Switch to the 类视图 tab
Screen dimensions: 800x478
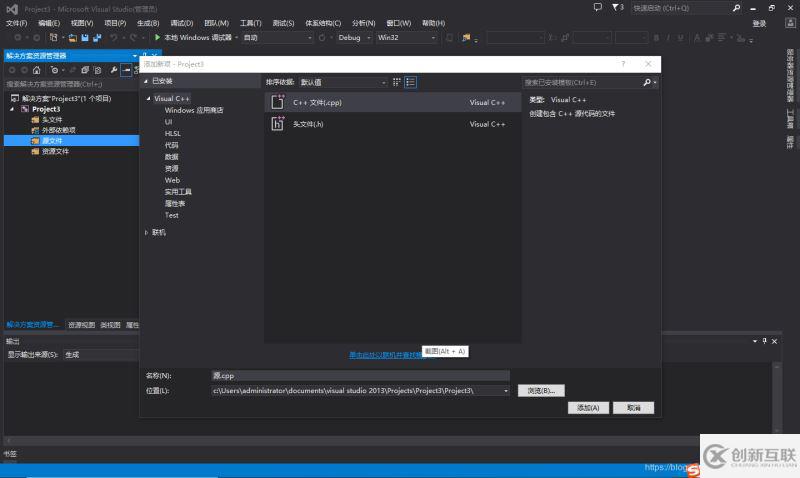(x=110, y=325)
